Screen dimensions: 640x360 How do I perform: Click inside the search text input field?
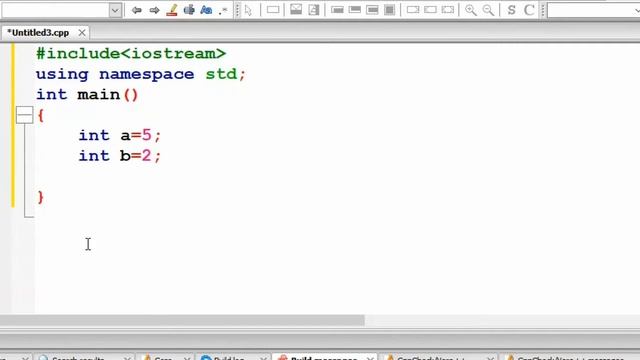(x=56, y=10)
